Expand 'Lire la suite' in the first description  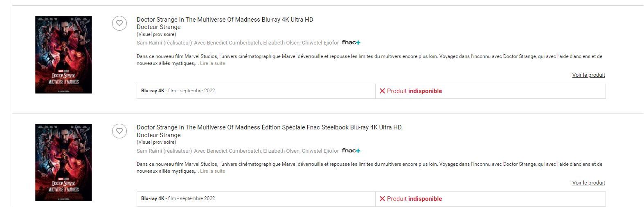click(212, 63)
